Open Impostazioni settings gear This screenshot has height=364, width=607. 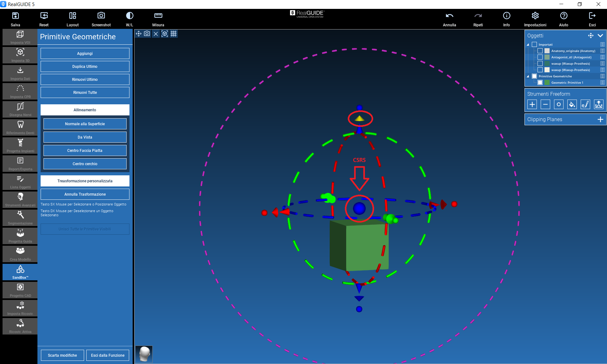535,16
